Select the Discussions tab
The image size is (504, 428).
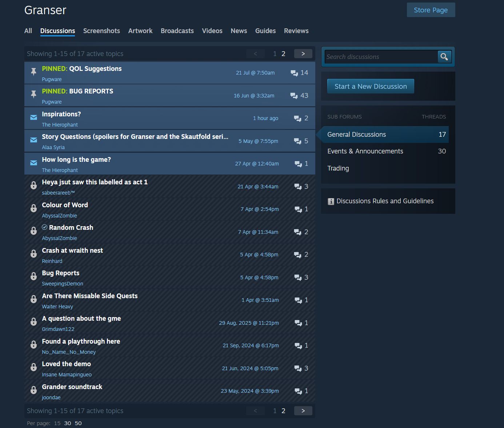click(57, 31)
